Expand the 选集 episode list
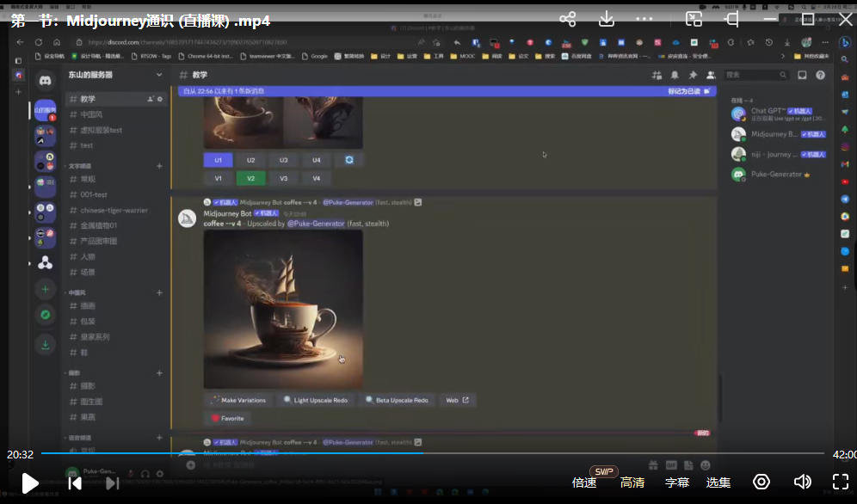Viewport: 857px width, 504px height. click(x=718, y=482)
